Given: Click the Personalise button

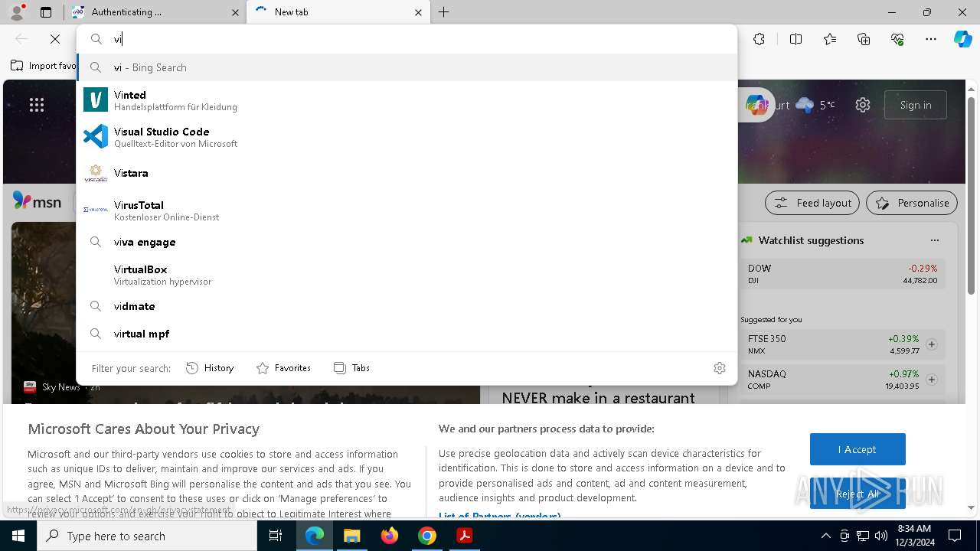Looking at the screenshot, I should tap(912, 203).
